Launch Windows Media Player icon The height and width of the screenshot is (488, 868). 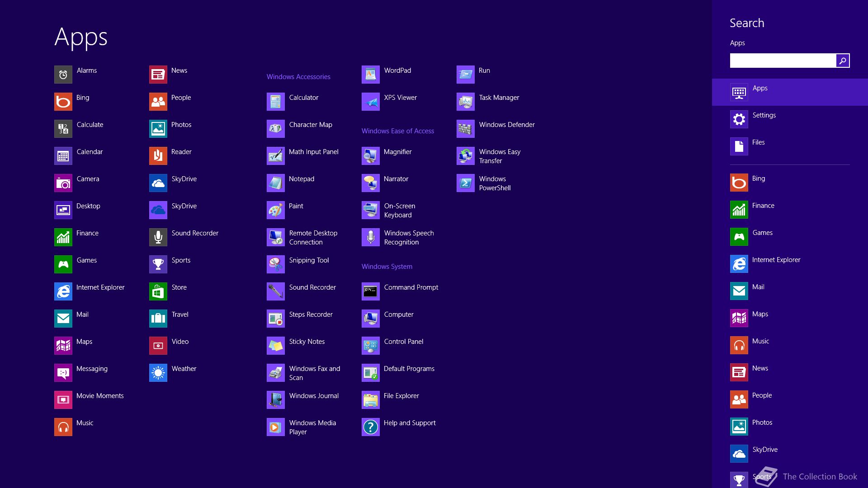pyautogui.click(x=276, y=427)
